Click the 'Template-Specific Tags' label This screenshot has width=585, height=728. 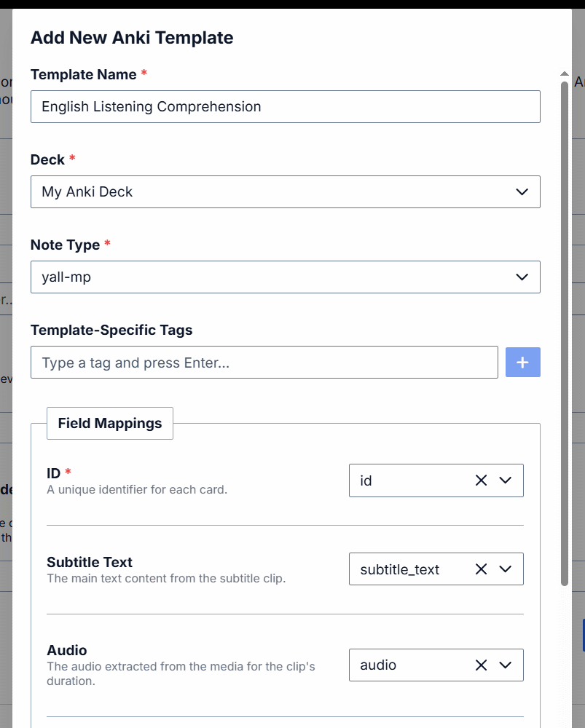pos(111,330)
